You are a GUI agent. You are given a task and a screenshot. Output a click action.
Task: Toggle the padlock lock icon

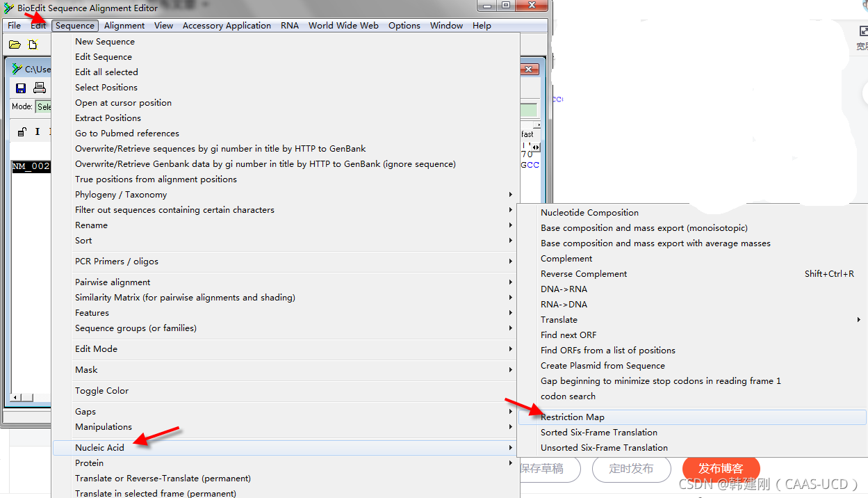pos(22,131)
